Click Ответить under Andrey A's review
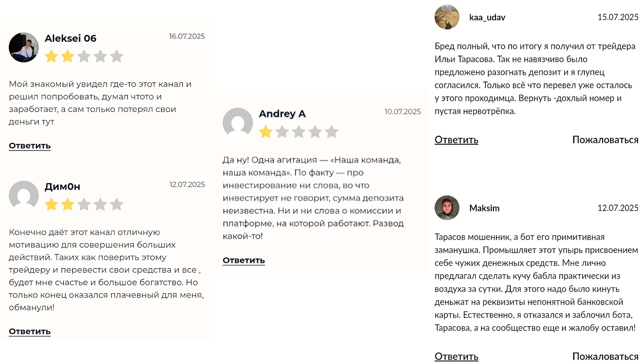This screenshot has height=362, width=644. pyautogui.click(x=244, y=260)
